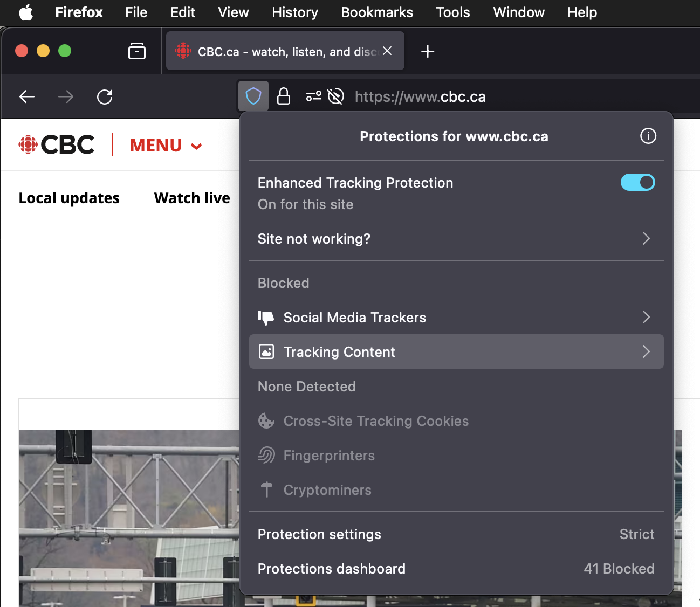Open the History menu
700x607 pixels.
(x=294, y=12)
